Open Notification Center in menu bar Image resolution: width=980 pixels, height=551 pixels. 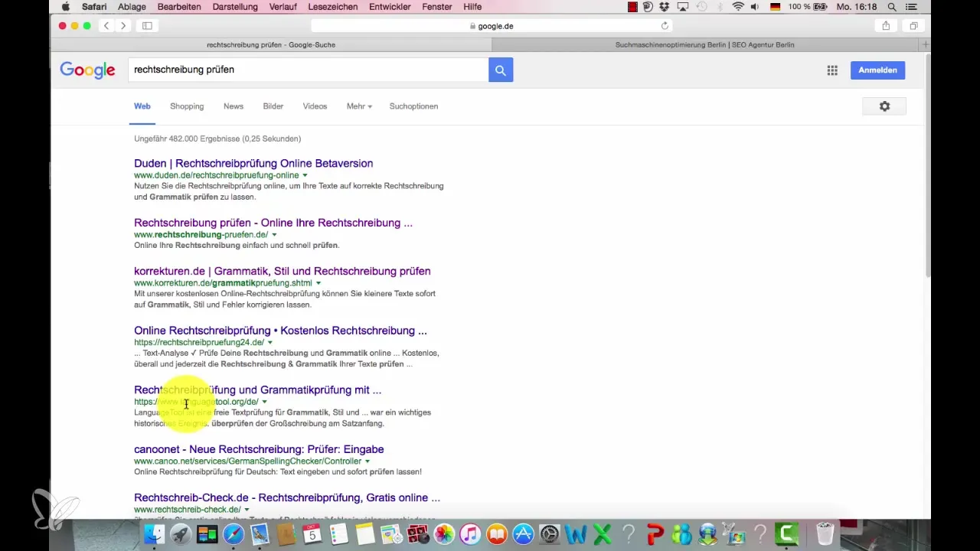(x=911, y=6)
